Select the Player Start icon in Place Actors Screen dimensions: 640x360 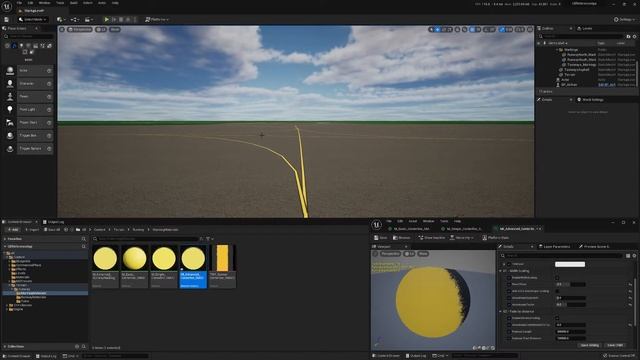10,122
